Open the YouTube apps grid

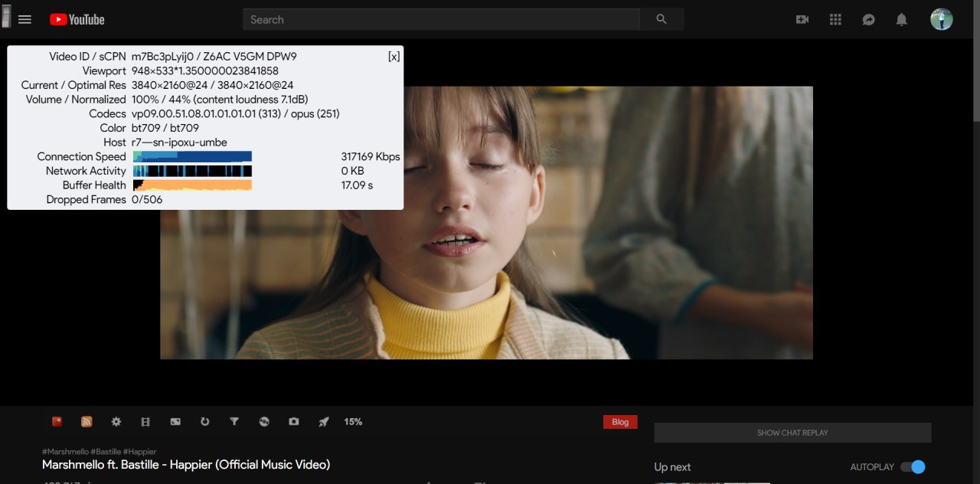pos(835,19)
